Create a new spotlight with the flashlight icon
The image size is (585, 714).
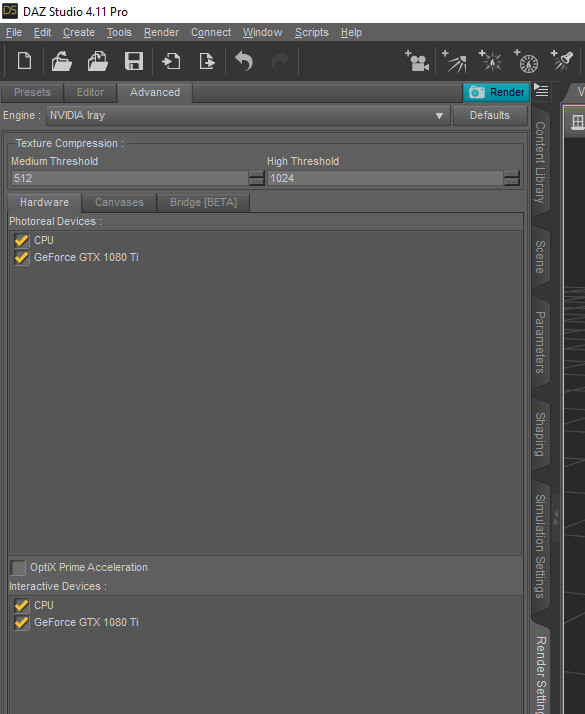click(563, 61)
